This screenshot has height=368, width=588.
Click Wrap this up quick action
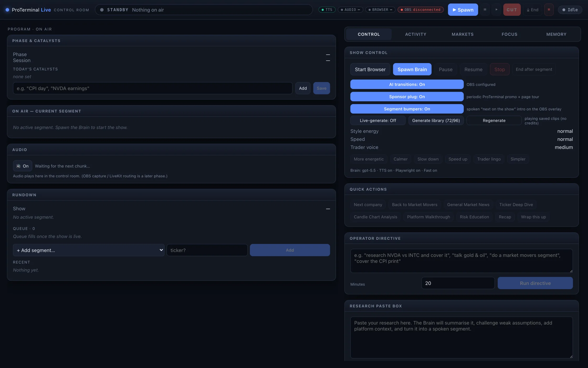(533, 217)
